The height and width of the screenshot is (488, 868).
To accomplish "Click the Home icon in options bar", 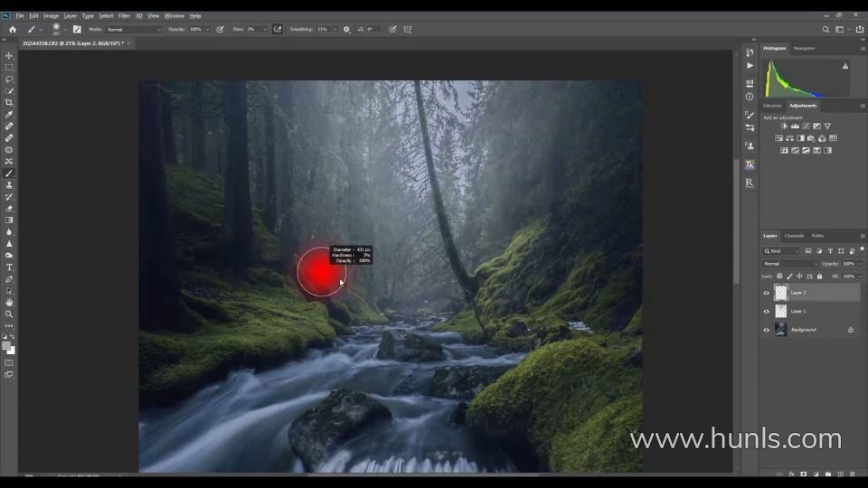I will click(x=13, y=29).
